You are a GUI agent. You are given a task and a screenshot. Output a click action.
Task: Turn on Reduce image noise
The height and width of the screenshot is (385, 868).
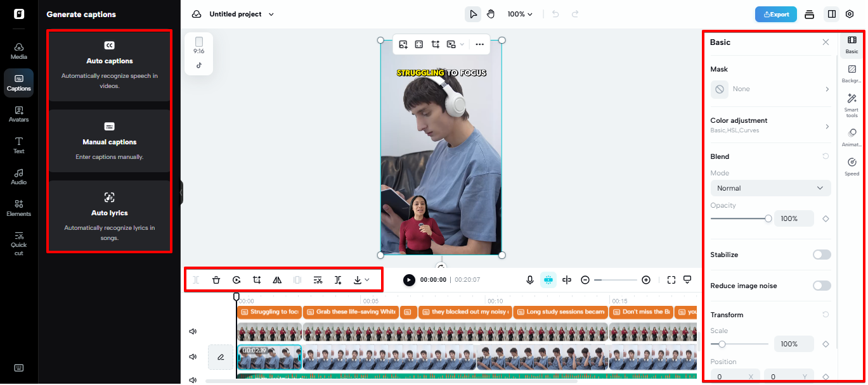click(822, 286)
